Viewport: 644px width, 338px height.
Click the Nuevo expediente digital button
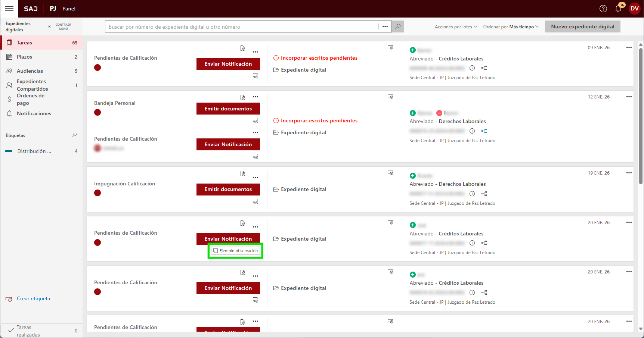point(582,26)
